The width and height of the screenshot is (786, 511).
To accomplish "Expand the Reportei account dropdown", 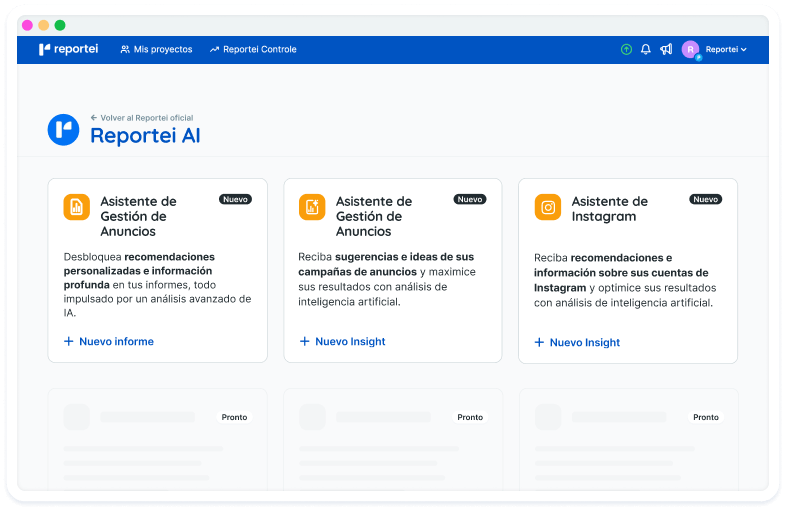I will tap(726, 49).
